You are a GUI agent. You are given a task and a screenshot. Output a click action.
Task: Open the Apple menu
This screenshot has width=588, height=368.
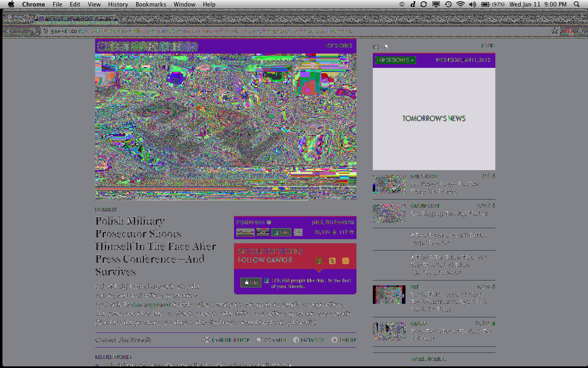coord(11,4)
